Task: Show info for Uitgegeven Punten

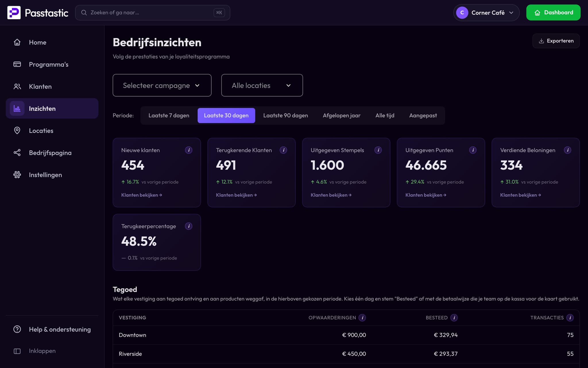Action: coord(473,150)
